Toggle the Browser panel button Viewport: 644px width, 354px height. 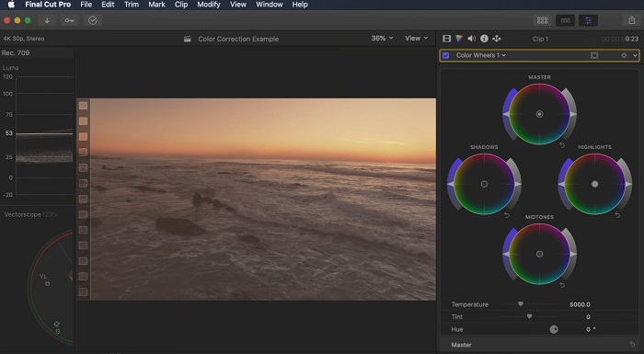pos(542,20)
